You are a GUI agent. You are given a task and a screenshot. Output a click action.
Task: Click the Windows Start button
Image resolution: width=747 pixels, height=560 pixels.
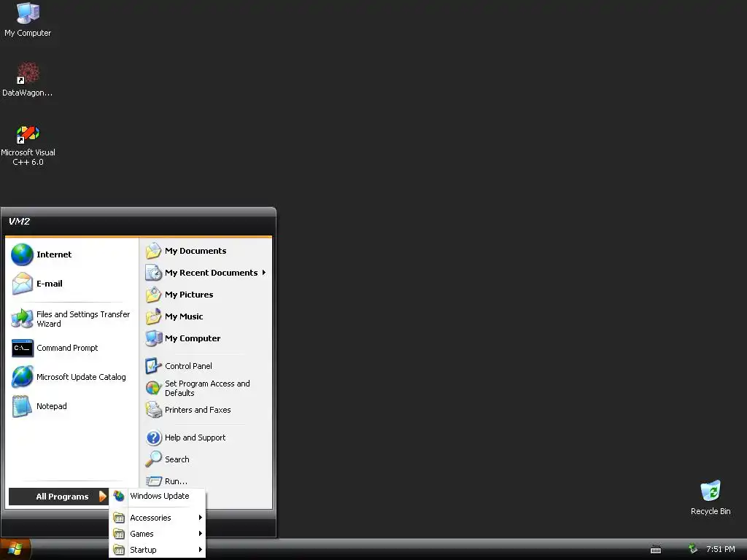(x=15, y=550)
